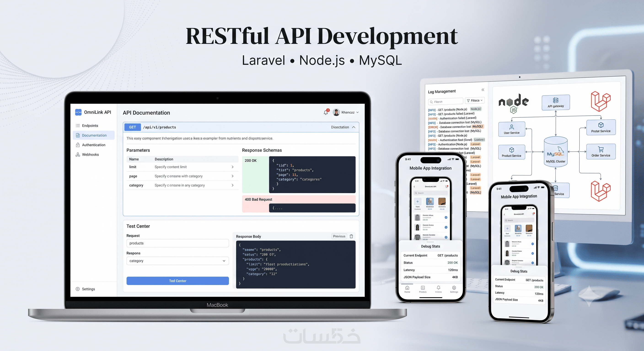The image size is (644, 351).
Task: Click the Test Center heading
Action: tap(138, 226)
